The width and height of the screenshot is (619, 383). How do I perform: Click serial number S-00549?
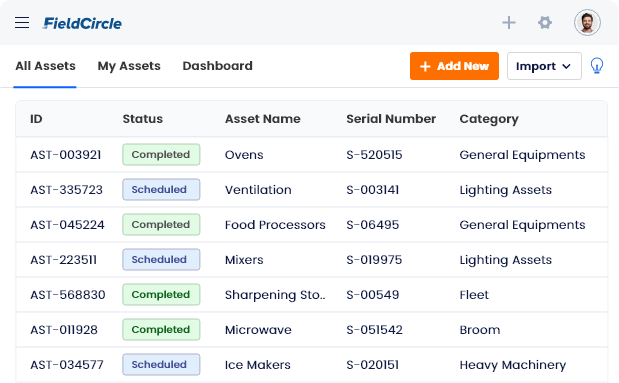coord(373,295)
